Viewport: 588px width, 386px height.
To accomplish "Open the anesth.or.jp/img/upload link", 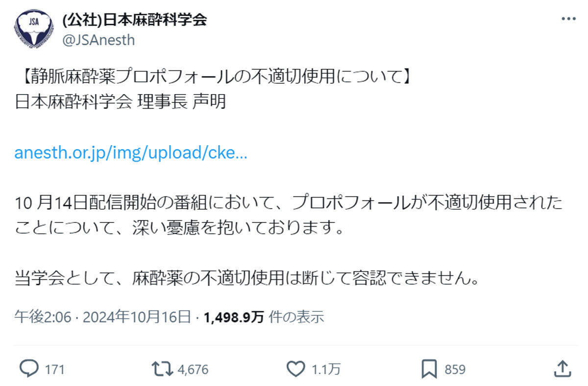I will point(131,153).
